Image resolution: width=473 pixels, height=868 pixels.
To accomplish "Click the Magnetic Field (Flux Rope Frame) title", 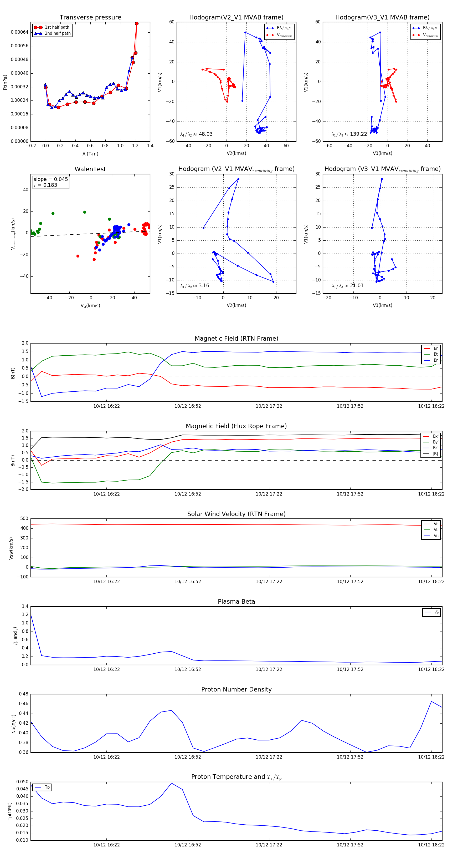I will click(x=236, y=426).
